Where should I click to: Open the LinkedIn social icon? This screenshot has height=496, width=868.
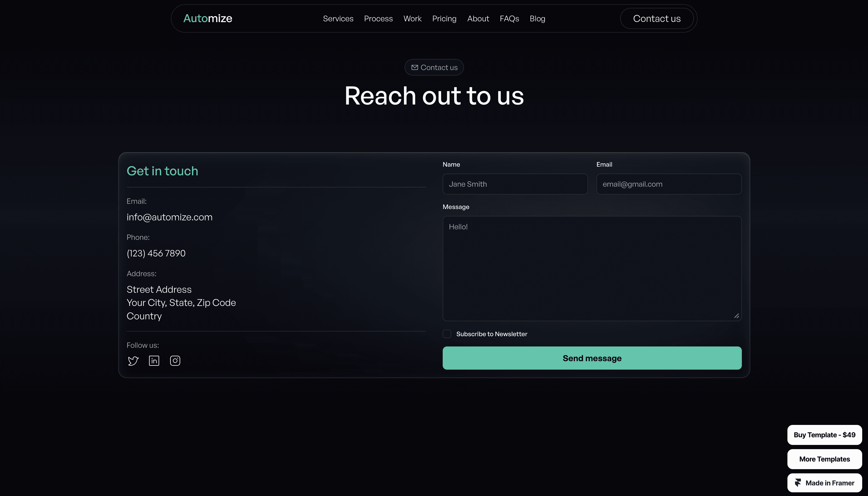[x=154, y=361]
